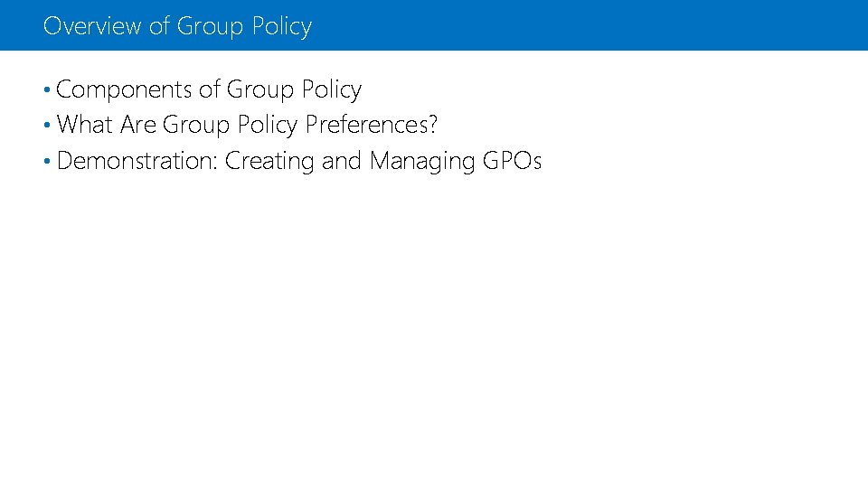Click the blank white area below the bullets
868x488 pixels.
point(434,343)
